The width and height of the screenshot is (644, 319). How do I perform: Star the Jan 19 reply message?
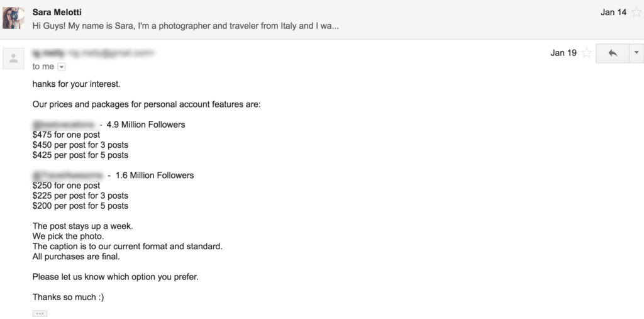click(x=587, y=53)
